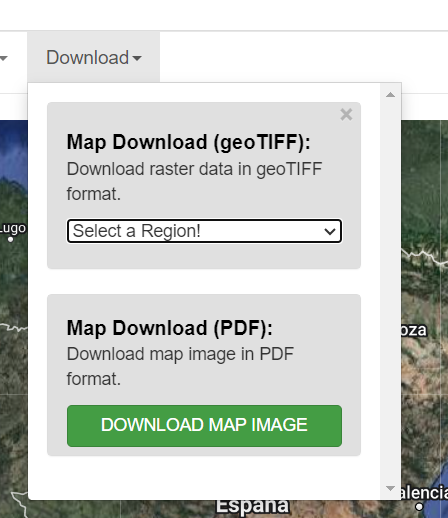Click the Valencia city marker dot on map
This screenshot has height=518, width=448.
pos(419,507)
